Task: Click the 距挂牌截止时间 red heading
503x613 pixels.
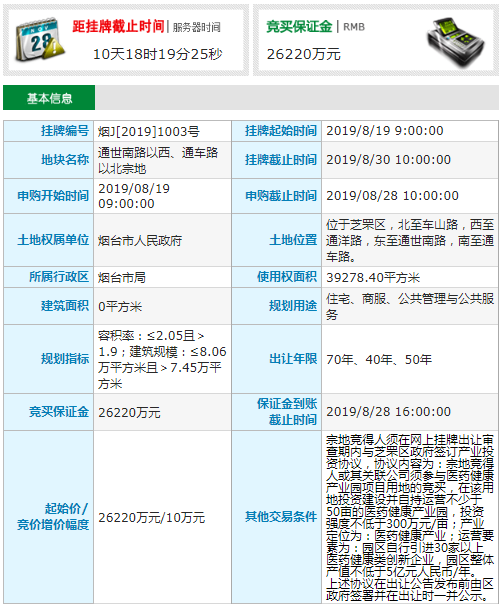Action: click(118, 27)
